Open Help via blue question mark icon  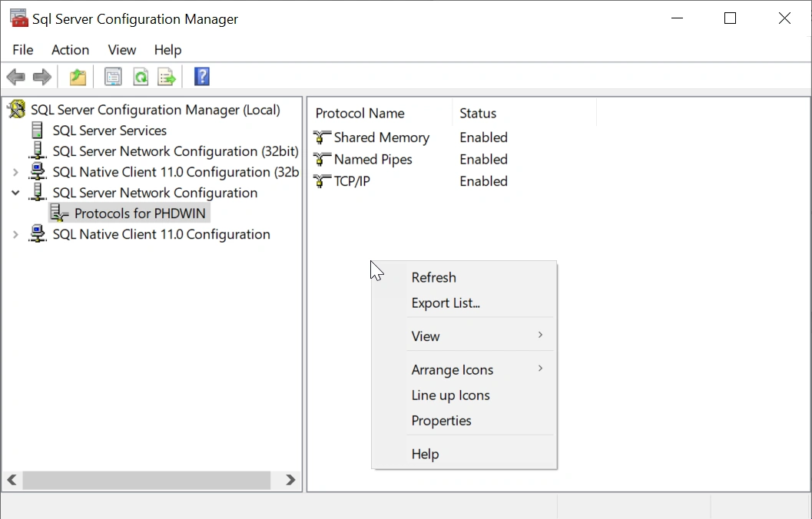tap(202, 77)
